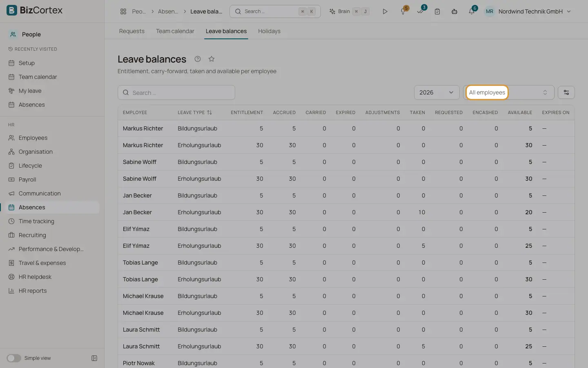Click the play icon in top bar

coord(385,11)
